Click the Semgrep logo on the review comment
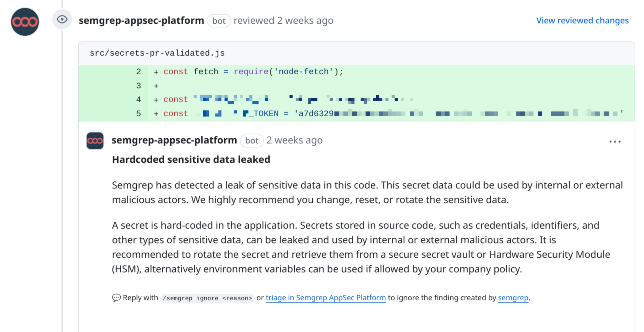The width and height of the screenshot is (644, 332). tap(95, 141)
